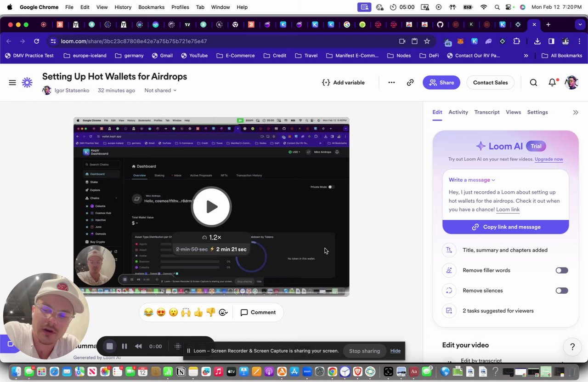Image resolution: width=588 pixels, height=382 pixels.
Task: Click the 1.2× playback speed control
Action: 212,237
